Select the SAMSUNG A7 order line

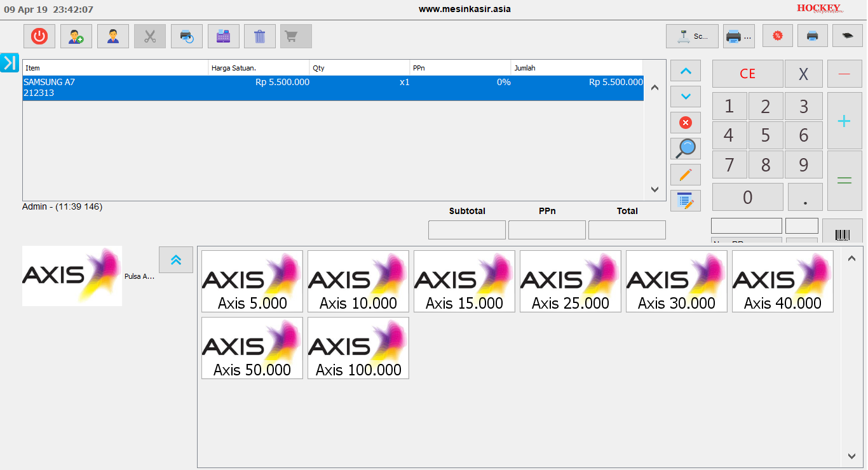(333, 88)
